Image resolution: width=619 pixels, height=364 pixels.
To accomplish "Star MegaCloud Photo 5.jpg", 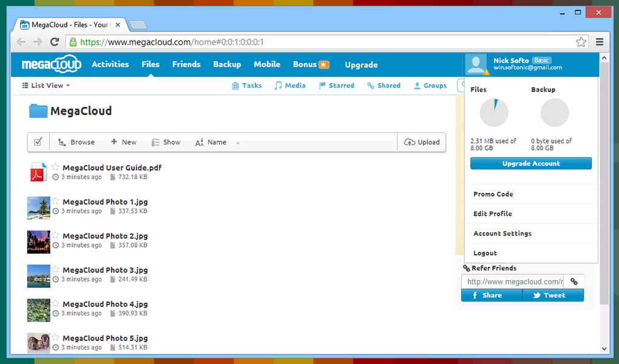I will [55, 337].
